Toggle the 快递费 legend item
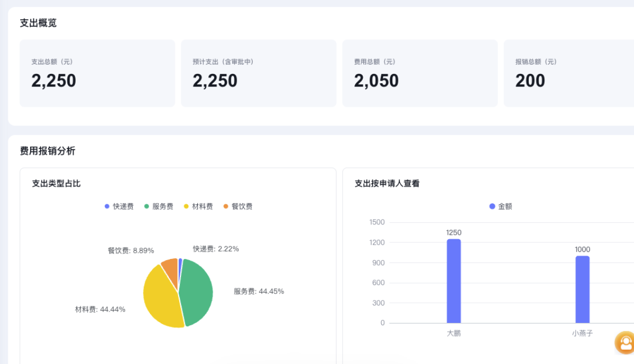634x364 pixels. (119, 206)
